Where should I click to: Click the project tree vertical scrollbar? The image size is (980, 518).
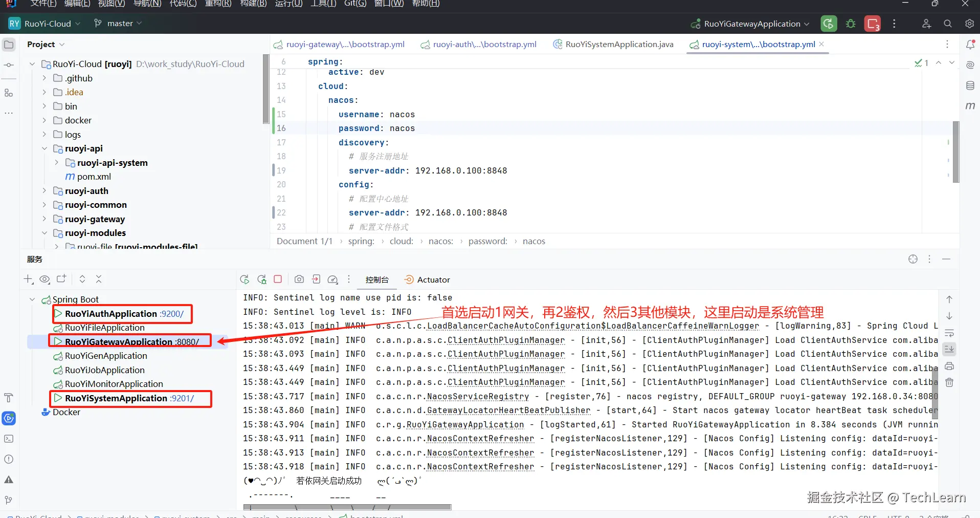tap(266, 89)
